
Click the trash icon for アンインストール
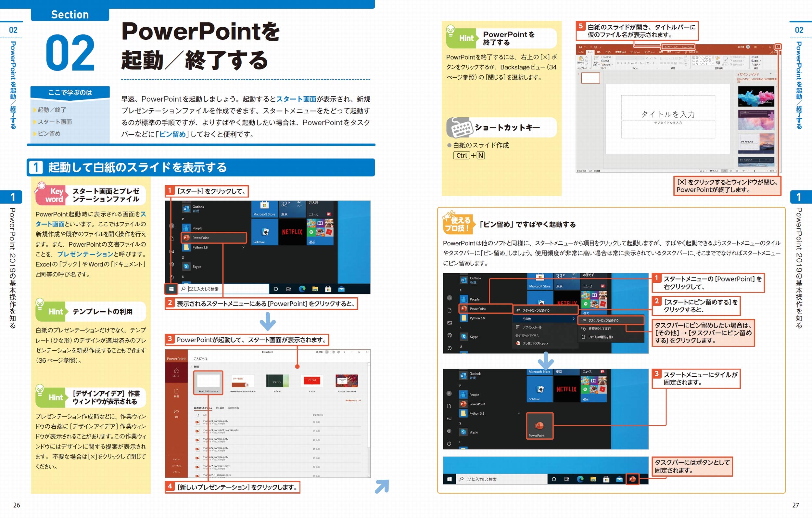518,327
